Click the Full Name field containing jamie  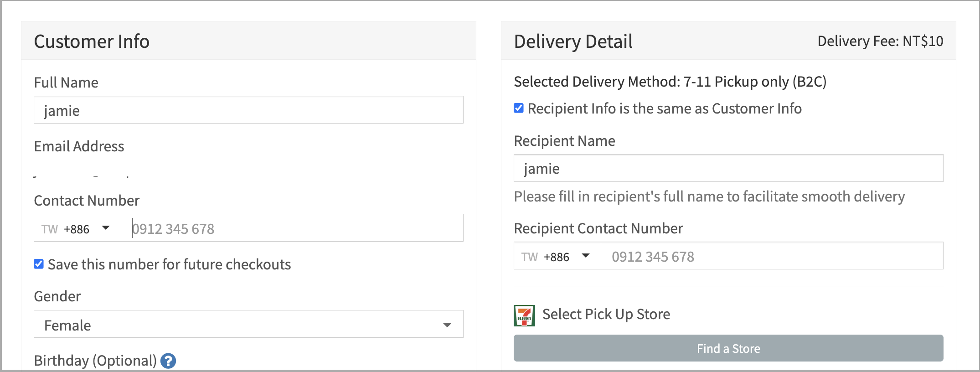click(248, 110)
